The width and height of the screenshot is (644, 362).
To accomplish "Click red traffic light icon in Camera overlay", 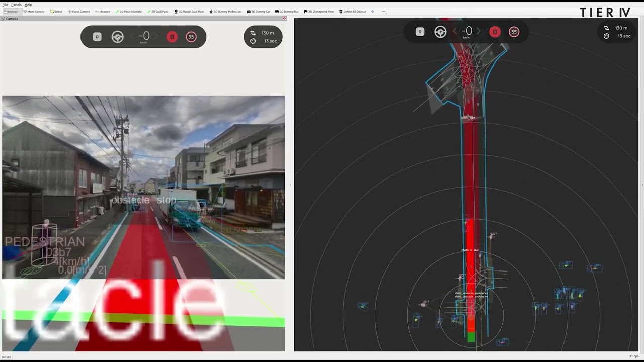I will pos(172,37).
